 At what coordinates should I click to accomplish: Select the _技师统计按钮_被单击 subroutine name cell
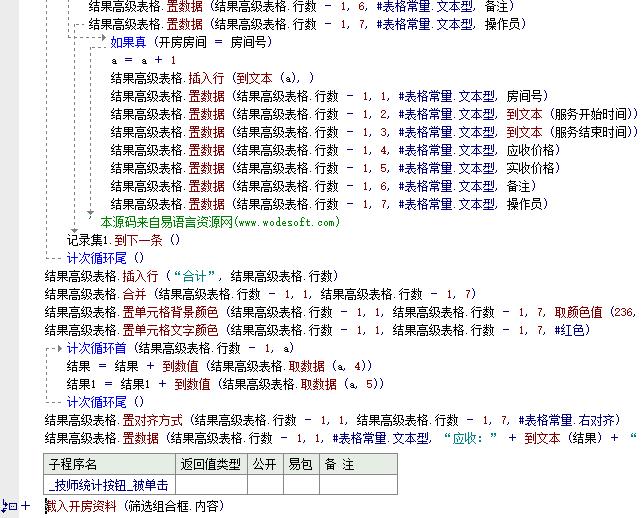(x=109, y=485)
